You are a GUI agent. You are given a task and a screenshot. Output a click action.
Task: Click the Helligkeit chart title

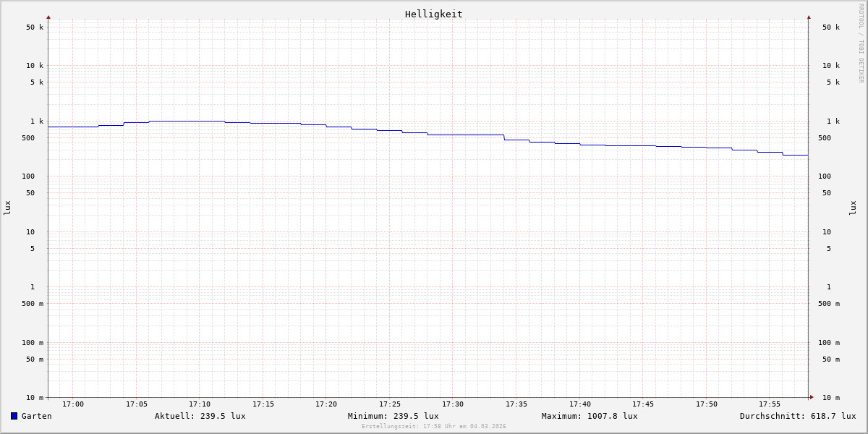[x=434, y=14]
